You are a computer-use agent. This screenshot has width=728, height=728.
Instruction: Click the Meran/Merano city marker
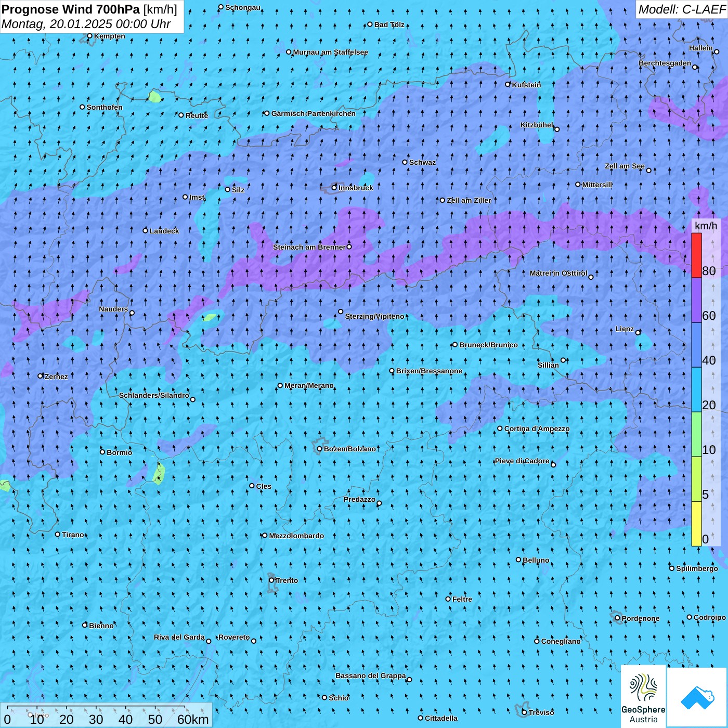(280, 385)
